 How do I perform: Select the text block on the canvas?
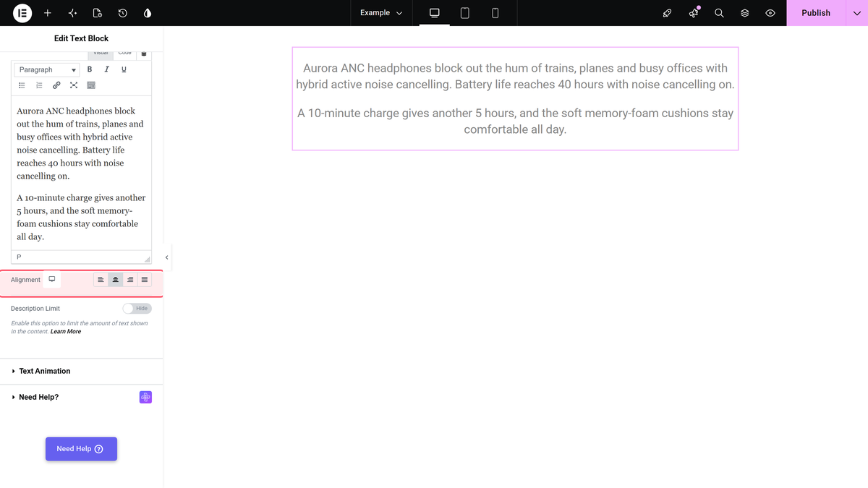pyautogui.click(x=515, y=98)
